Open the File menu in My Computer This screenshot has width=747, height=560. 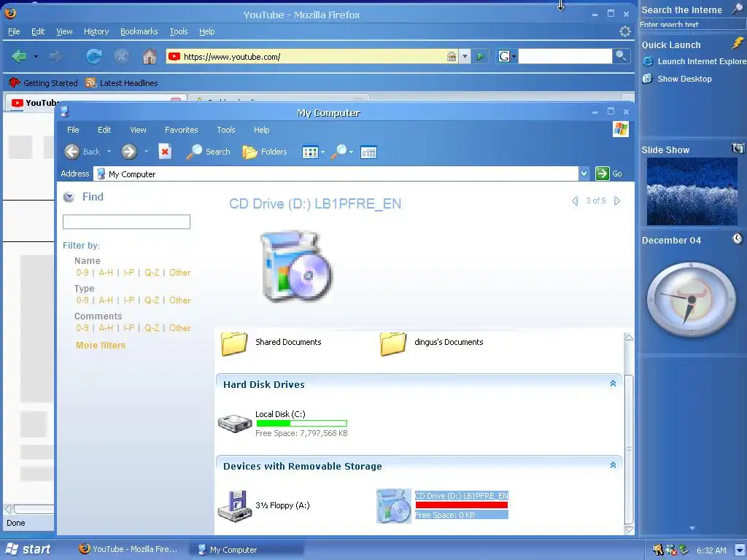click(x=73, y=130)
